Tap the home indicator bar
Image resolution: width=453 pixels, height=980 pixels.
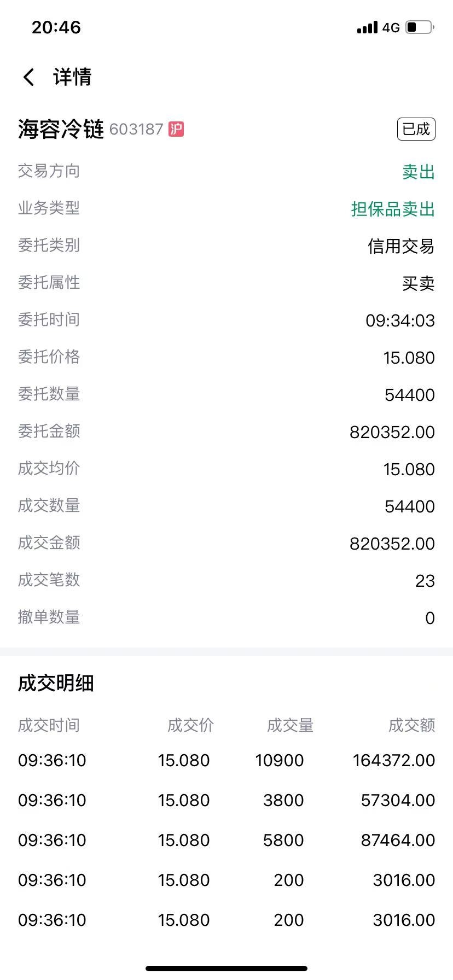[x=226, y=968]
